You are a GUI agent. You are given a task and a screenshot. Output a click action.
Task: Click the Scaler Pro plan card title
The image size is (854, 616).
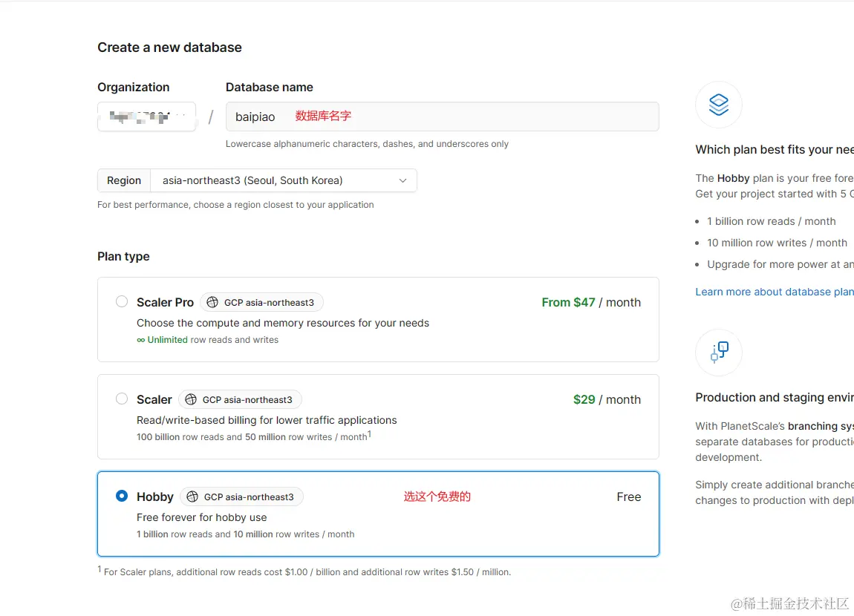point(165,302)
